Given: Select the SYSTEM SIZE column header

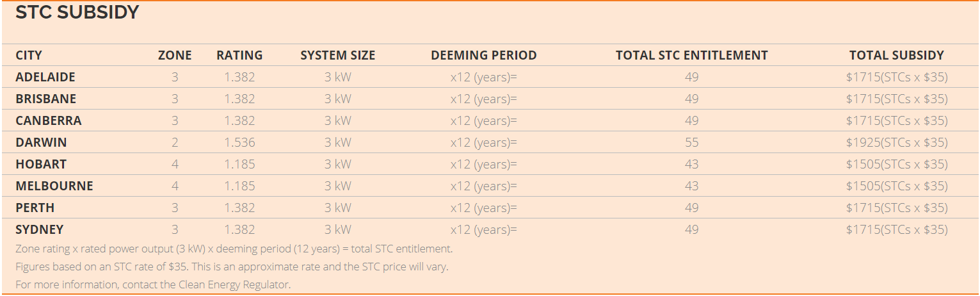Looking at the screenshot, I should pos(338,55).
